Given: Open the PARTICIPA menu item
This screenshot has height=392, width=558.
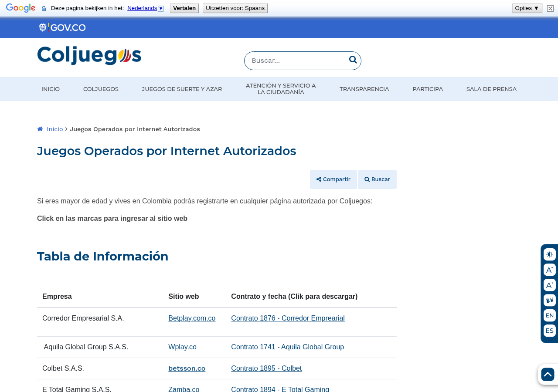Looking at the screenshot, I should pyautogui.click(x=428, y=89).
